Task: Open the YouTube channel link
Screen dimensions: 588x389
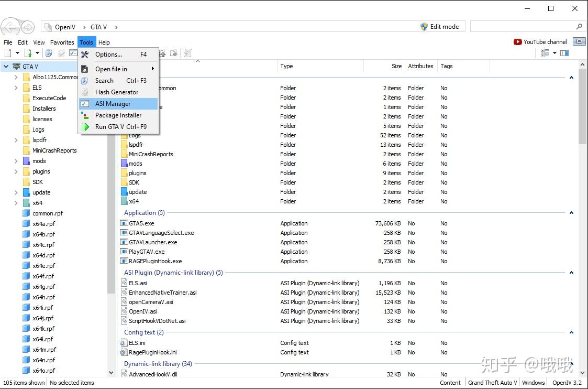Action: (540, 42)
